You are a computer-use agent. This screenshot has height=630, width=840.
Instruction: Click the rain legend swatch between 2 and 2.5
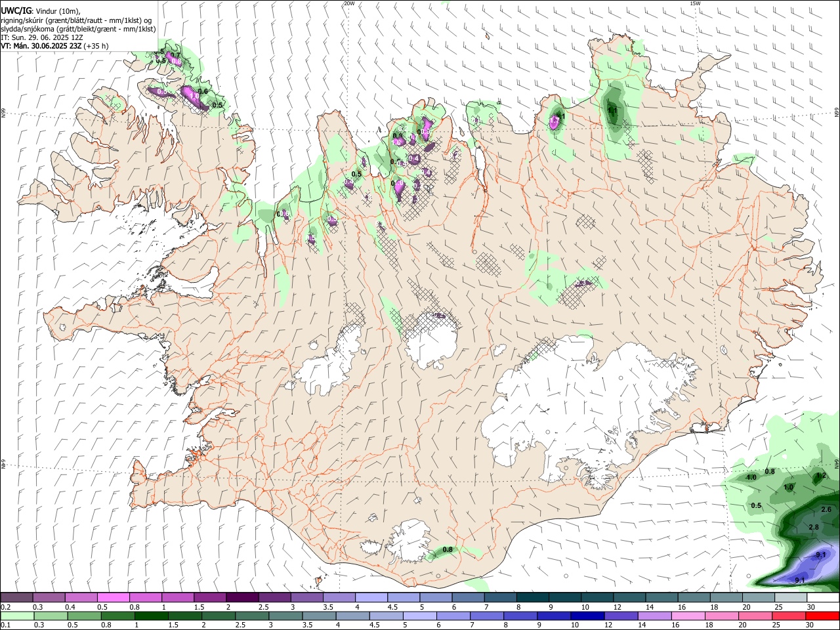[219, 616]
